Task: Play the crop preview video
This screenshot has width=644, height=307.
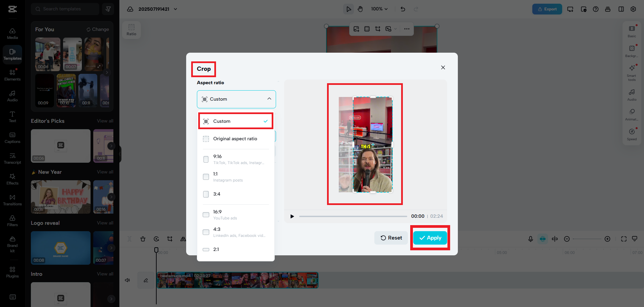Action: coord(292,216)
